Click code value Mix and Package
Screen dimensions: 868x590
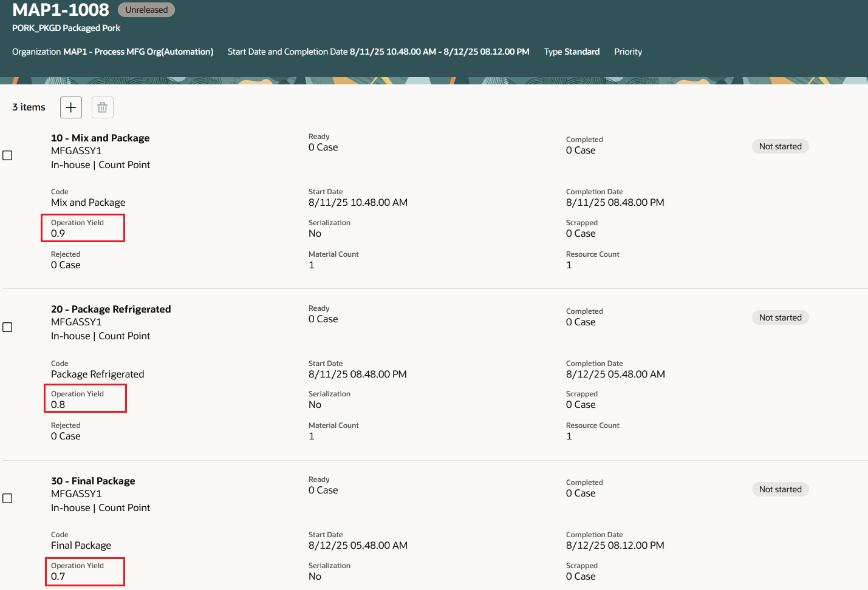88,203
